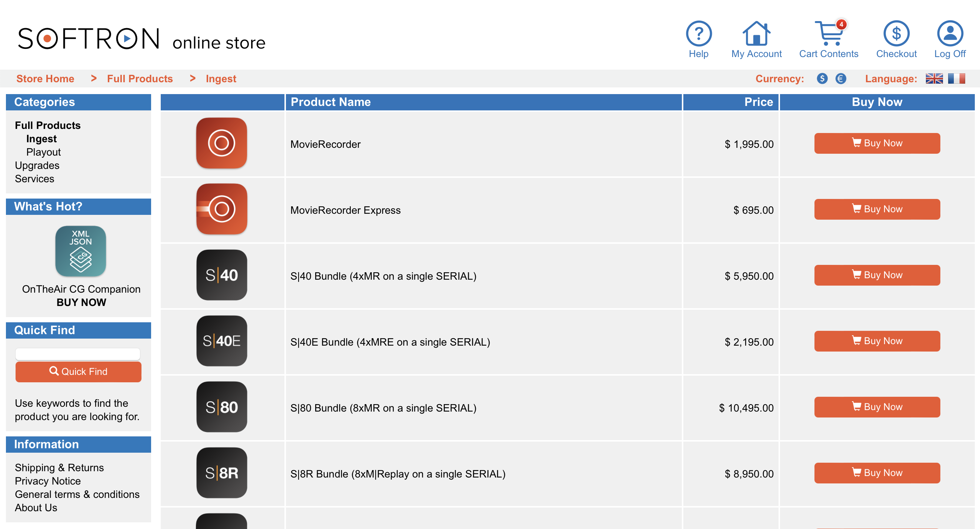Click the Checkout text link
This screenshot has height=529, width=980.
click(x=896, y=54)
